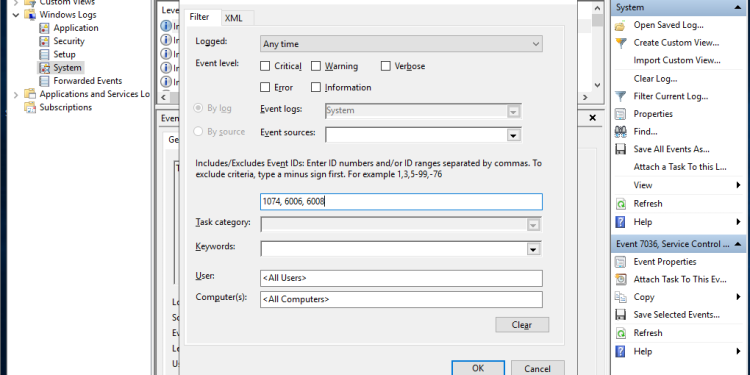This screenshot has height=375, width=750.
Task: Click the Find binoculars icon
Action: [620, 132]
